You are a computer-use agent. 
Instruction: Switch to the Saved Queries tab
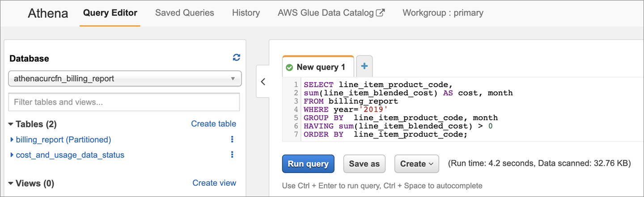184,13
